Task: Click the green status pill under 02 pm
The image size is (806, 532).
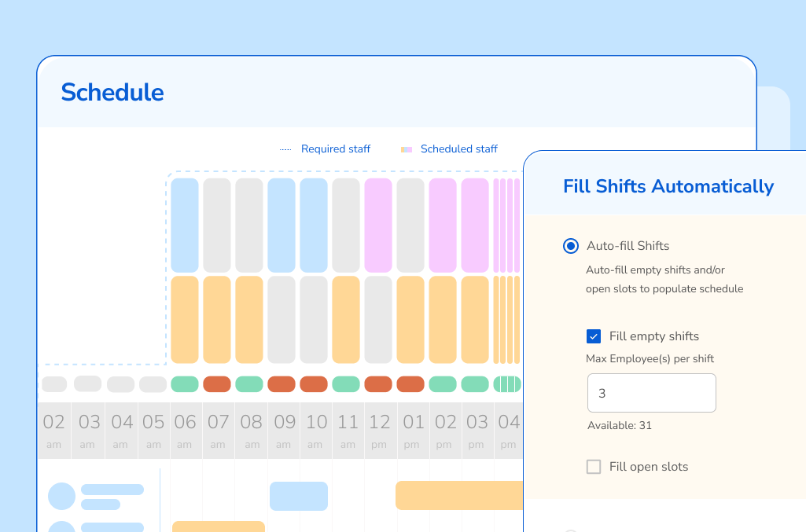Action: pos(445,384)
